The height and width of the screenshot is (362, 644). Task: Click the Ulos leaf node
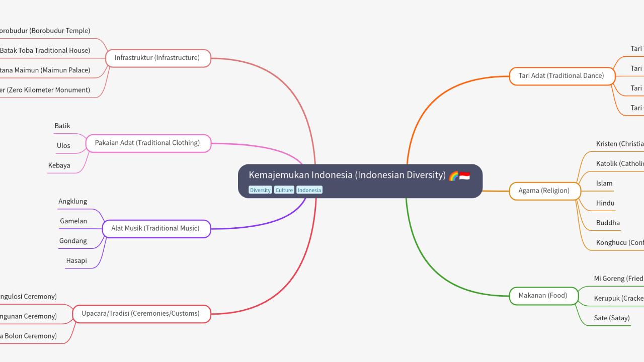(x=63, y=146)
